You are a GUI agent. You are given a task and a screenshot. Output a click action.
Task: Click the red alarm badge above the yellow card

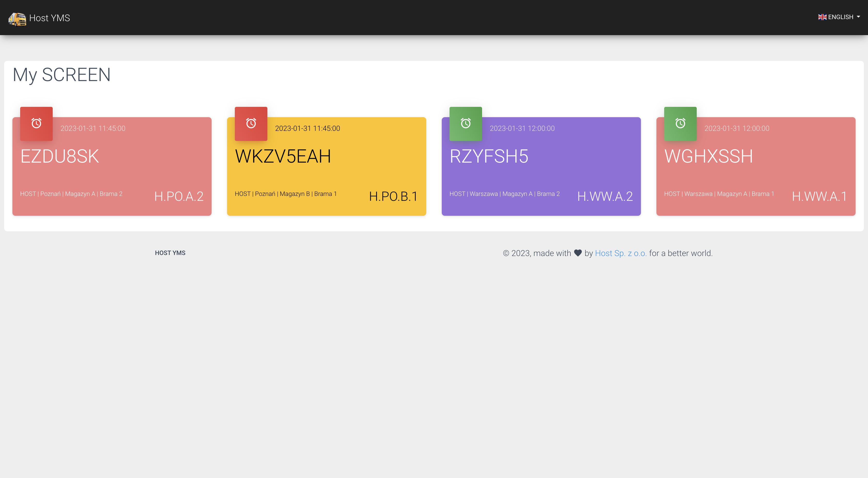tap(251, 124)
